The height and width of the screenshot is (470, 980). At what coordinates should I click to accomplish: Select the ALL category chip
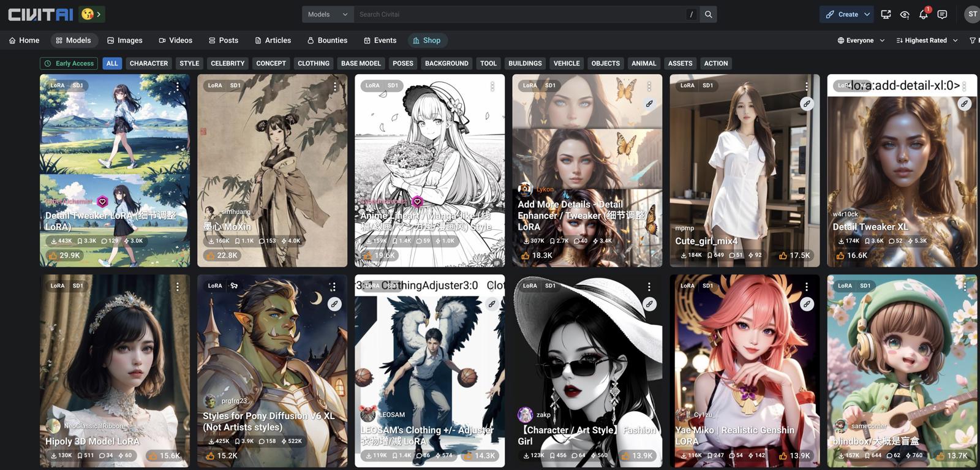coord(112,63)
